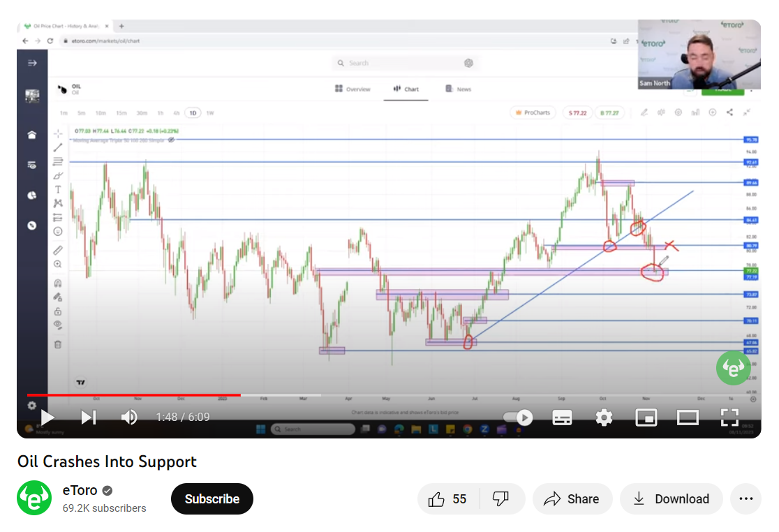The width and height of the screenshot is (779, 532).
Task: Click the etoro.com/markets/oil/chart address bar
Action: pos(106,41)
